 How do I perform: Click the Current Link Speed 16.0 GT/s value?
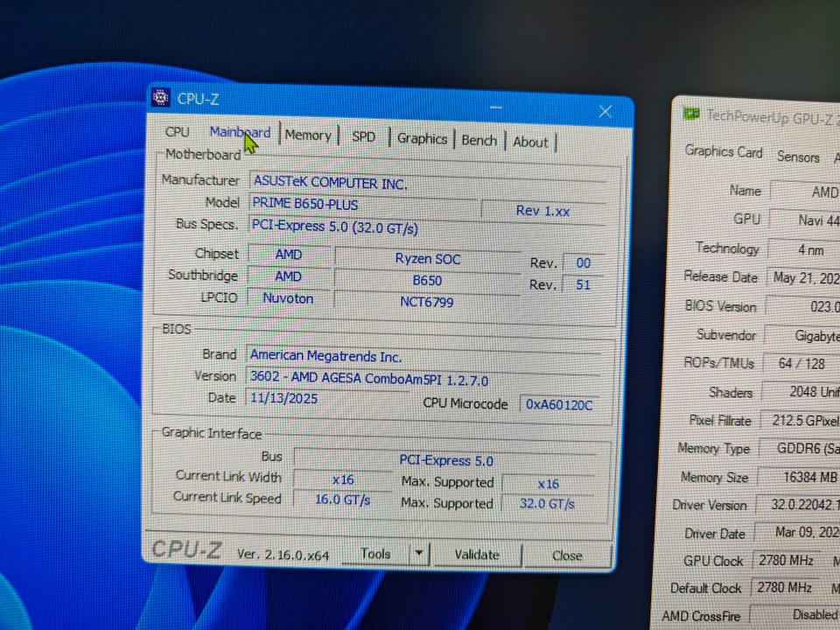point(343,500)
